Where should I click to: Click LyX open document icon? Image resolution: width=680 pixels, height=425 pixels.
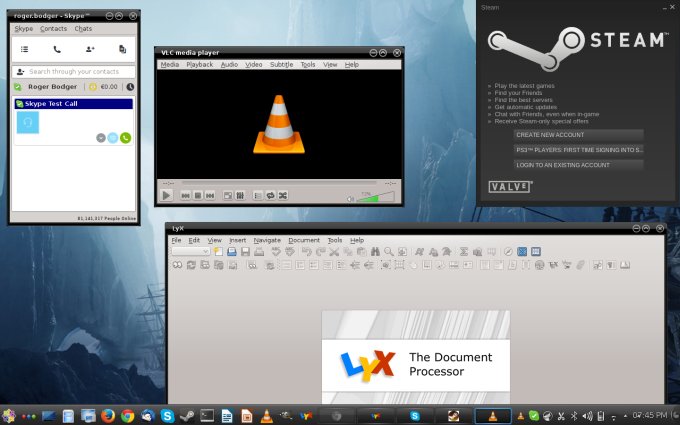[x=232, y=252]
